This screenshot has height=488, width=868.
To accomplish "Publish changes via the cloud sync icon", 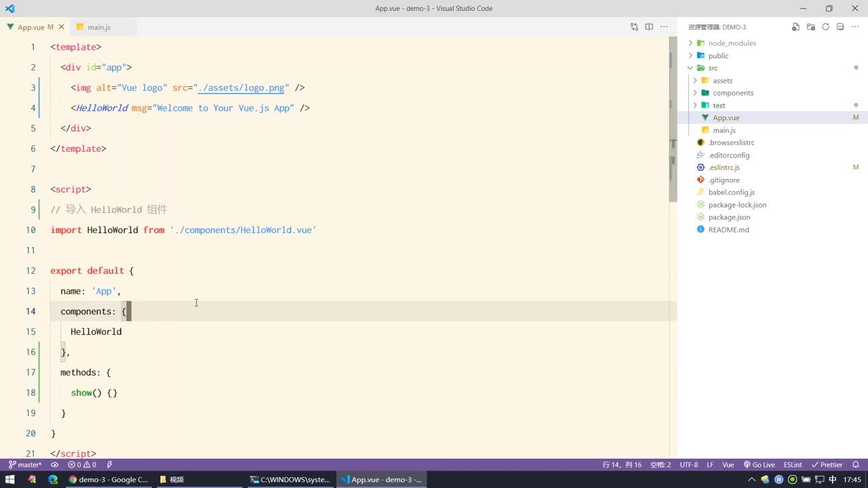I will 55,465.
